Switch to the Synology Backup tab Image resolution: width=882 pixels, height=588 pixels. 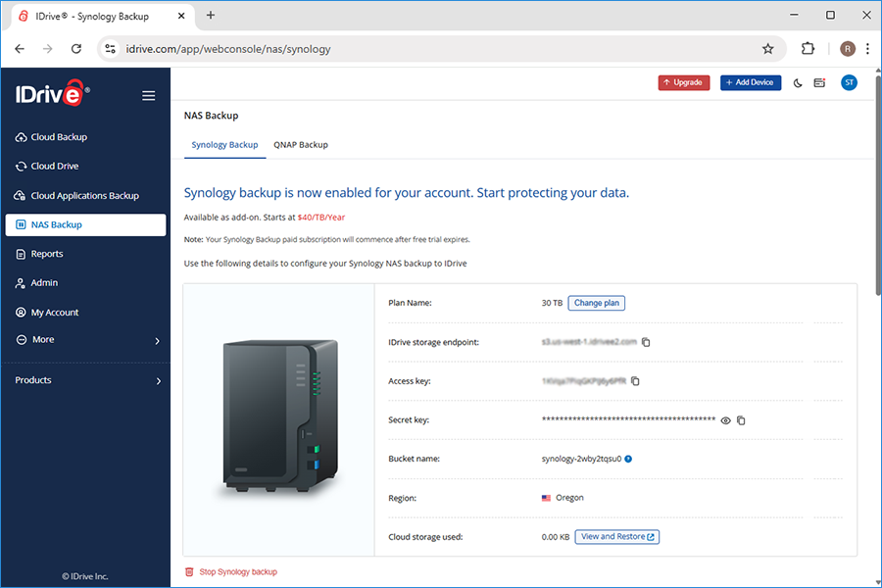point(224,145)
